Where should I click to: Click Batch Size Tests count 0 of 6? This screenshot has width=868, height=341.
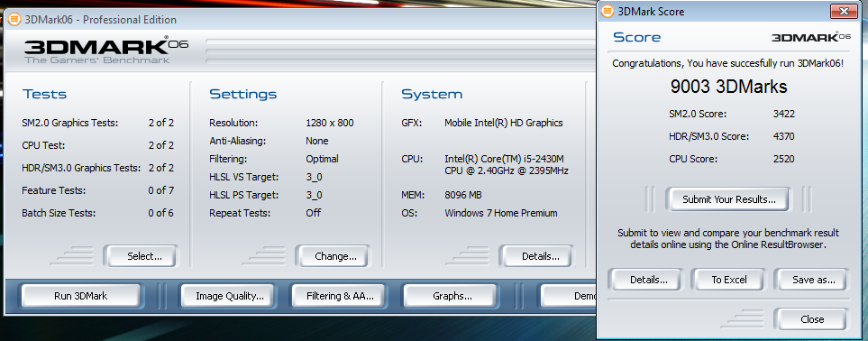[x=161, y=213]
